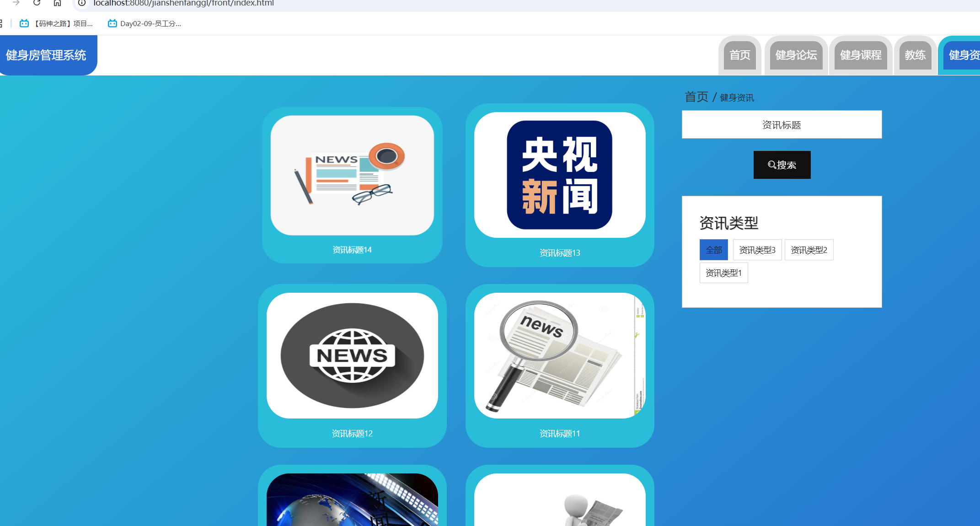Open the 【码神之路】项目 bookmark
This screenshot has height=526, width=980.
tap(56, 23)
